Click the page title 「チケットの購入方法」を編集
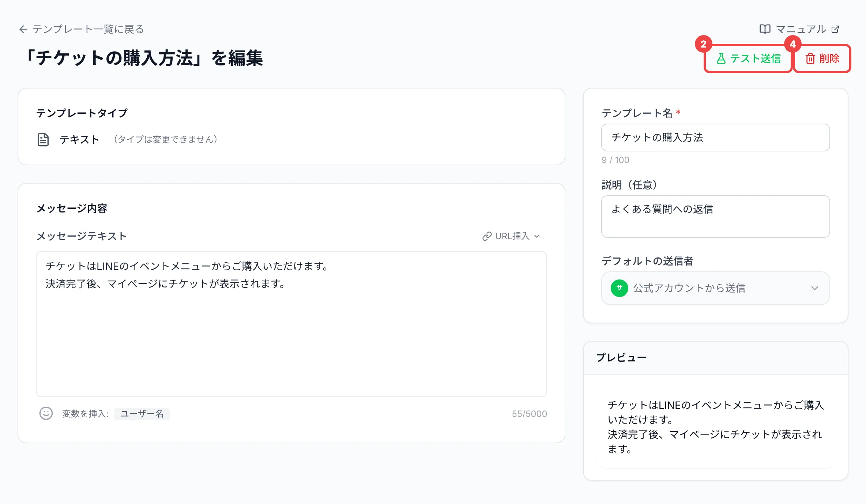This screenshot has width=866, height=504. [x=143, y=59]
